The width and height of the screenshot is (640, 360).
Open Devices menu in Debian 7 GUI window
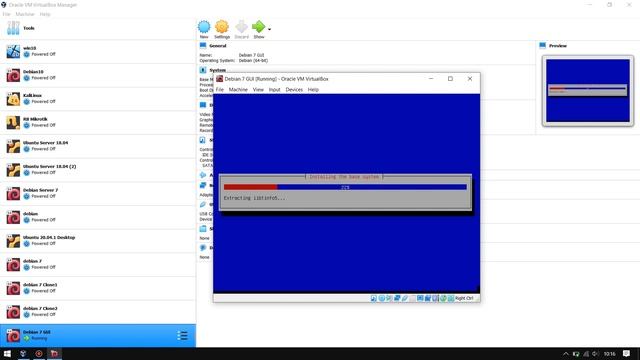294,89
